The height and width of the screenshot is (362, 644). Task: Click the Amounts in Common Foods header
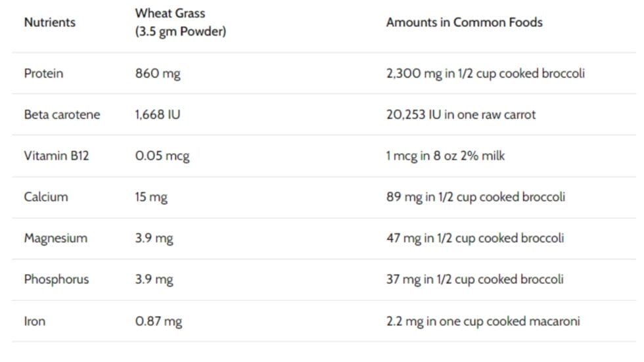coord(464,22)
